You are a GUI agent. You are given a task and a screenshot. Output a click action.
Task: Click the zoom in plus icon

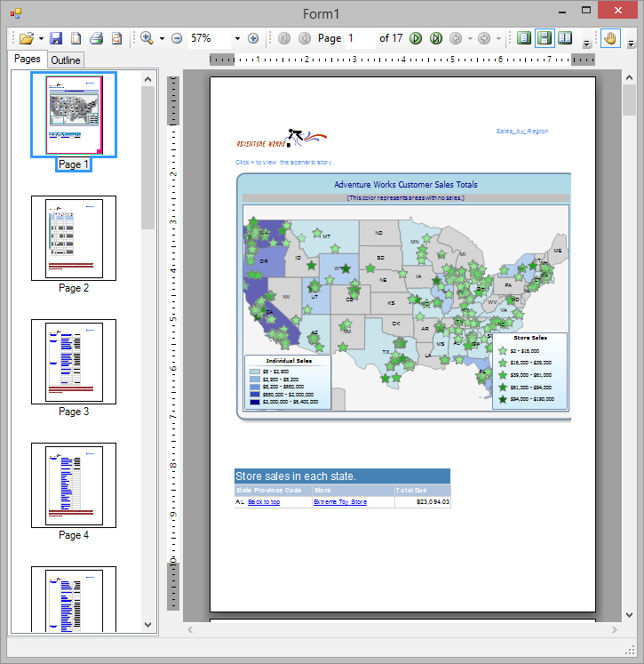(253, 38)
